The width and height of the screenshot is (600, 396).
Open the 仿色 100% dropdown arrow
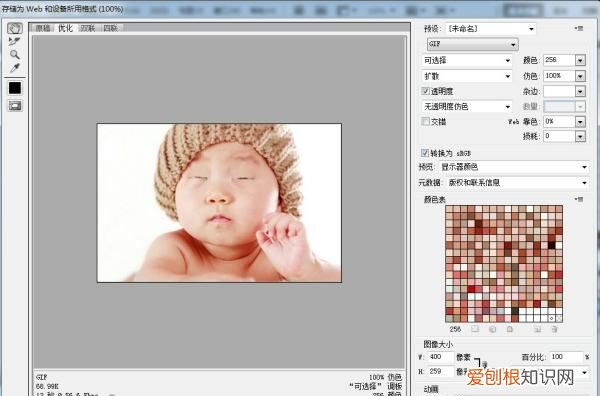pyautogui.click(x=580, y=76)
